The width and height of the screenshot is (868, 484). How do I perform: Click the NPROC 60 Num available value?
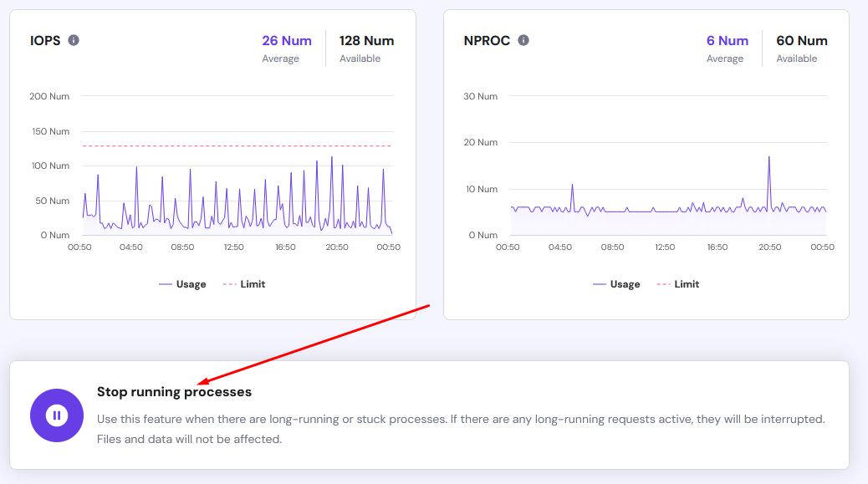(x=801, y=40)
